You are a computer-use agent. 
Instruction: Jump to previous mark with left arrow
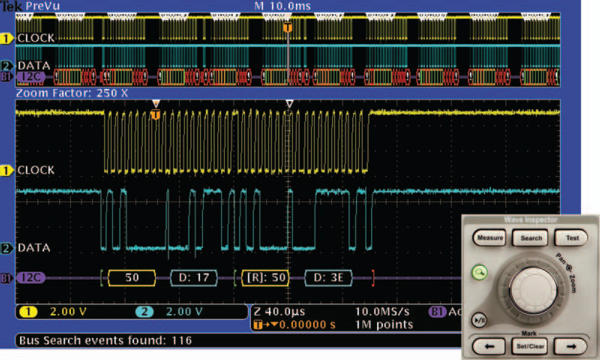click(x=489, y=347)
